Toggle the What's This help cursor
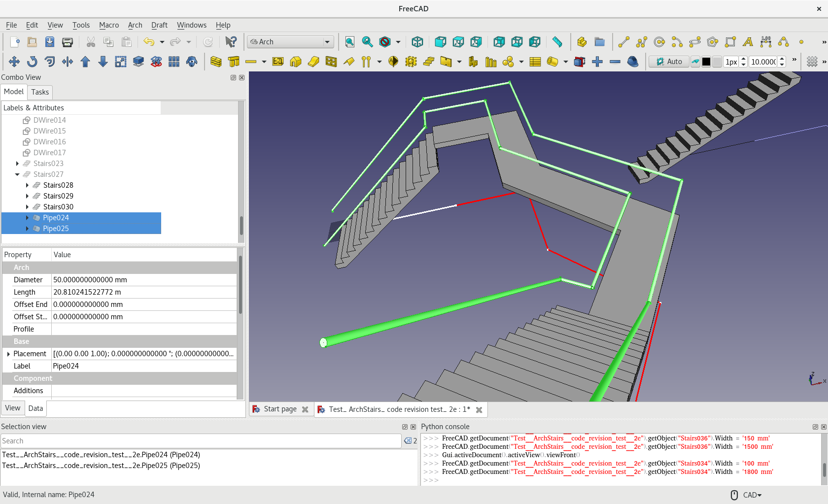828x504 pixels. [x=231, y=42]
